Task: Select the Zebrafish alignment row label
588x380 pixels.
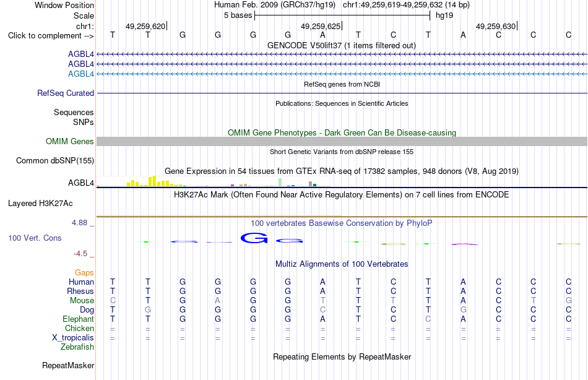Action: click(x=77, y=347)
